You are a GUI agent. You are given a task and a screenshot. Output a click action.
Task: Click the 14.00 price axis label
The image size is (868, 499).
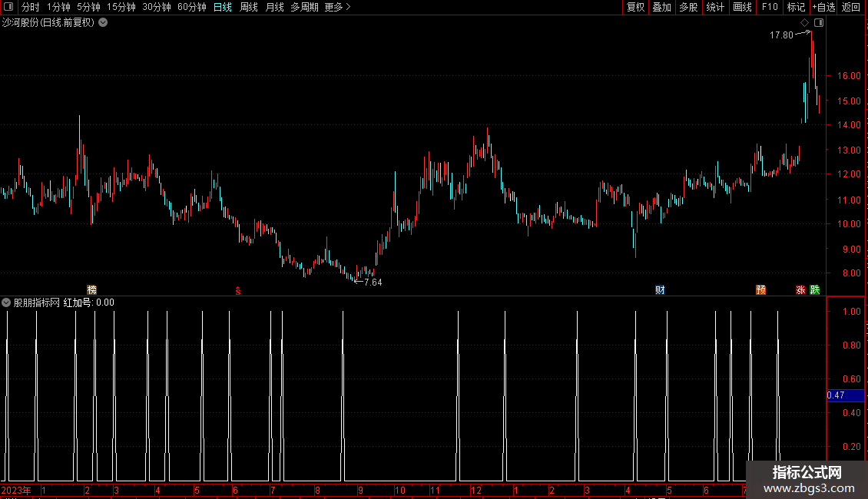click(x=849, y=125)
